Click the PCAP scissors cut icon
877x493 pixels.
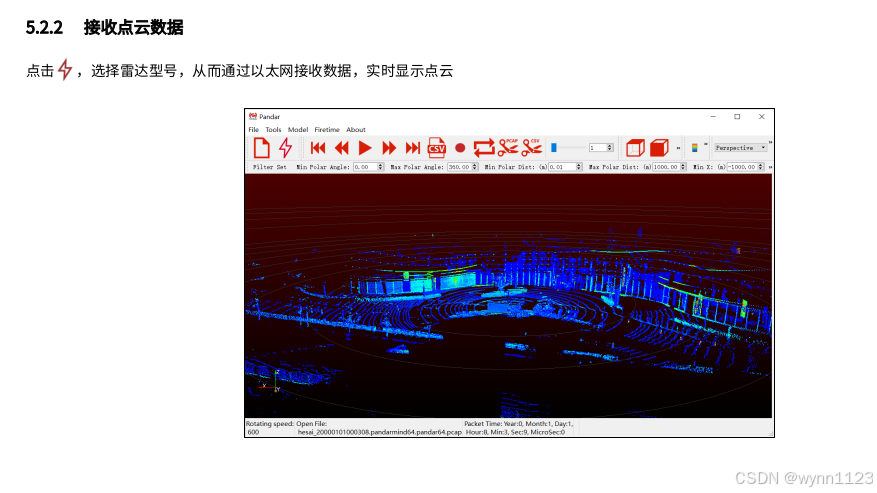click(508, 147)
